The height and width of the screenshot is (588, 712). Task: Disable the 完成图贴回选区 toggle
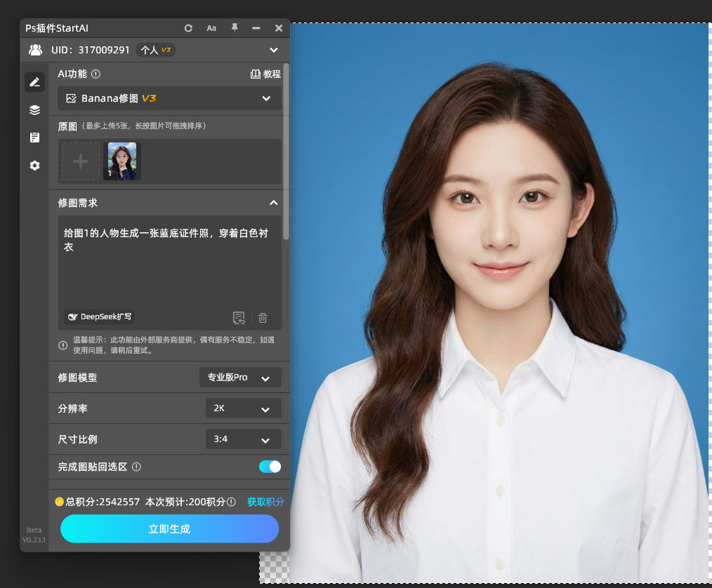[269, 467]
